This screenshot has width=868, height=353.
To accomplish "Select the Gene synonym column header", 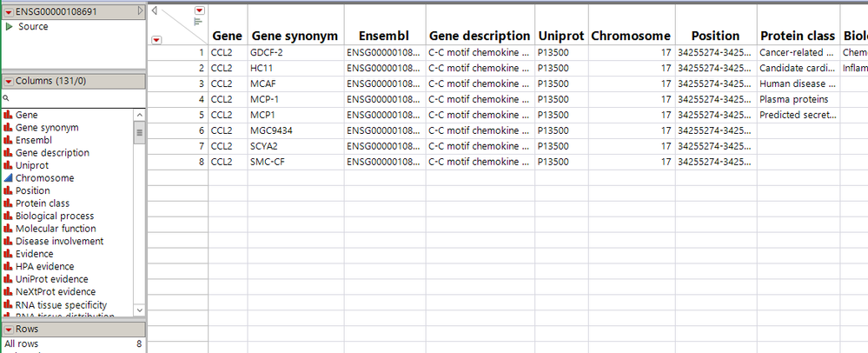I will 294,36.
